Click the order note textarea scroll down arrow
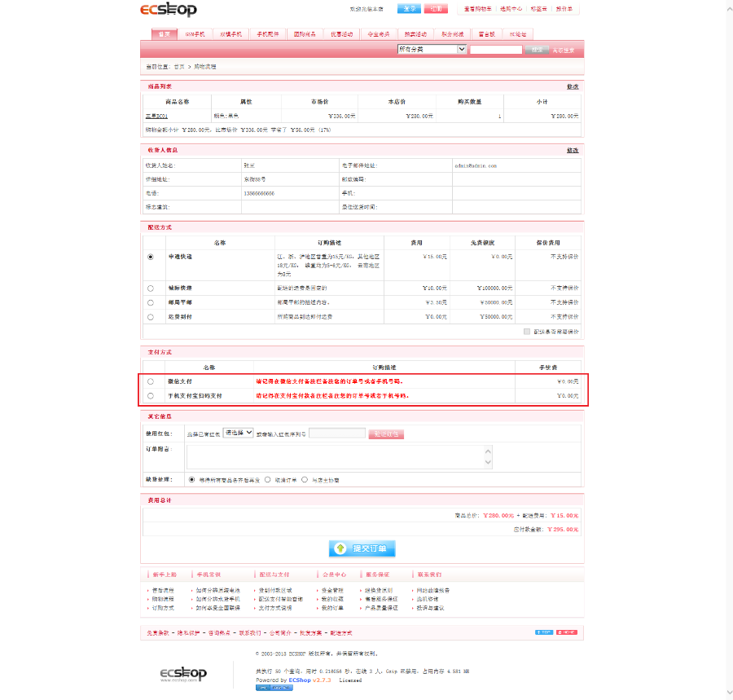 pos(488,463)
